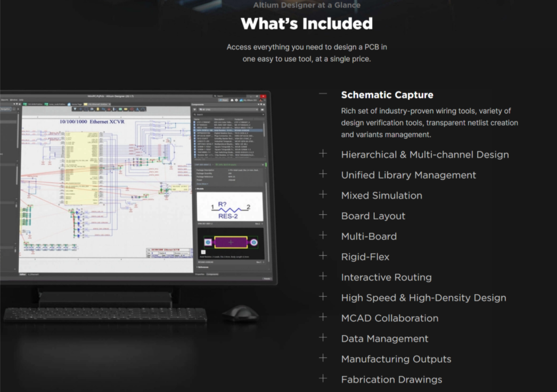Screen dimensions: 557x392
Task: Click the MCAD Collaboration label
Action: click(x=390, y=318)
